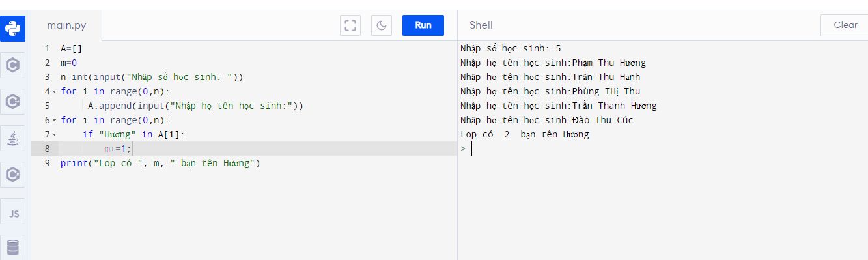Screen dimensions: 868x260
Task: Select the main.py tab
Action: coord(66,25)
